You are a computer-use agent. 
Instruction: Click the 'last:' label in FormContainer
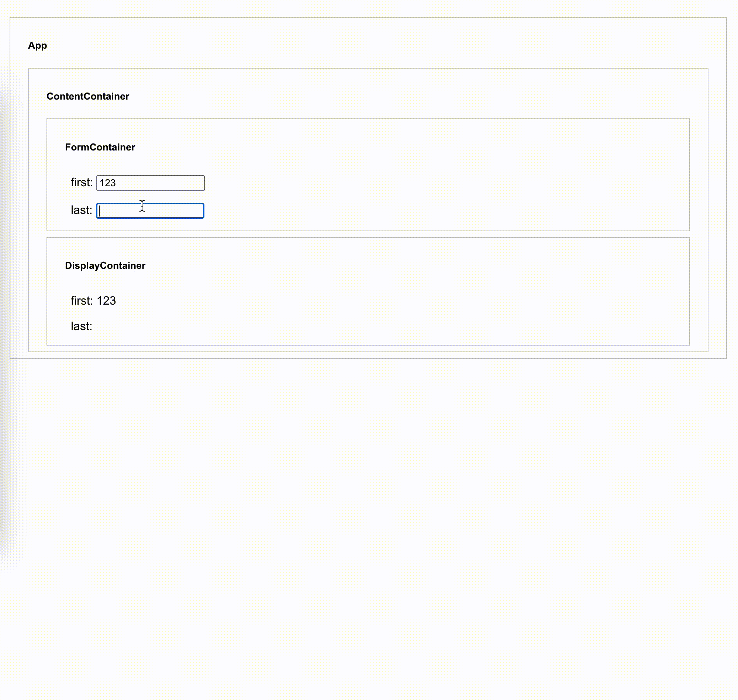81,210
